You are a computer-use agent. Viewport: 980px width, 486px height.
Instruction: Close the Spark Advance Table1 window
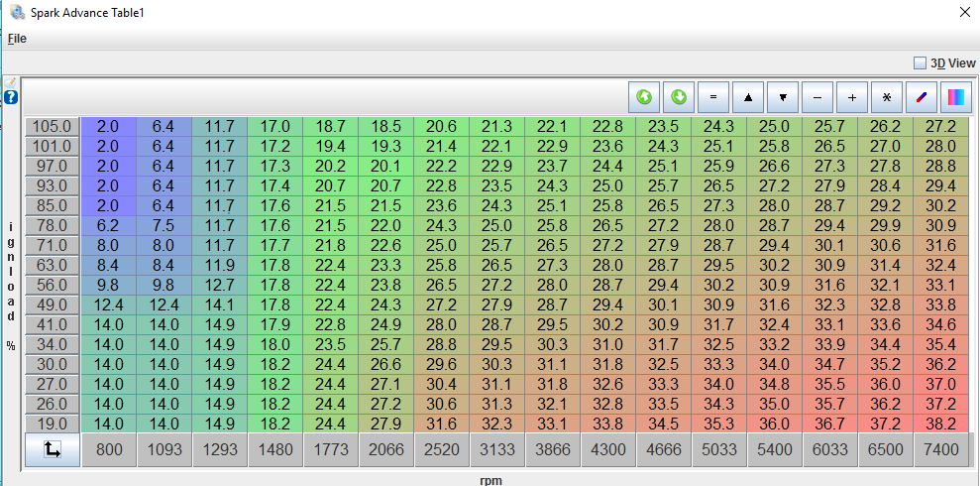[964, 13]
